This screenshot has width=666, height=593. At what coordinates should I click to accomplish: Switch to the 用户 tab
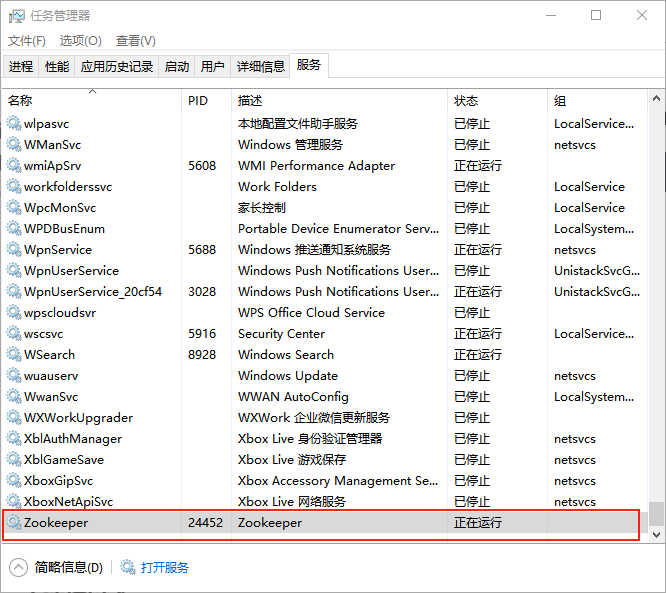(x=212, y=67)
